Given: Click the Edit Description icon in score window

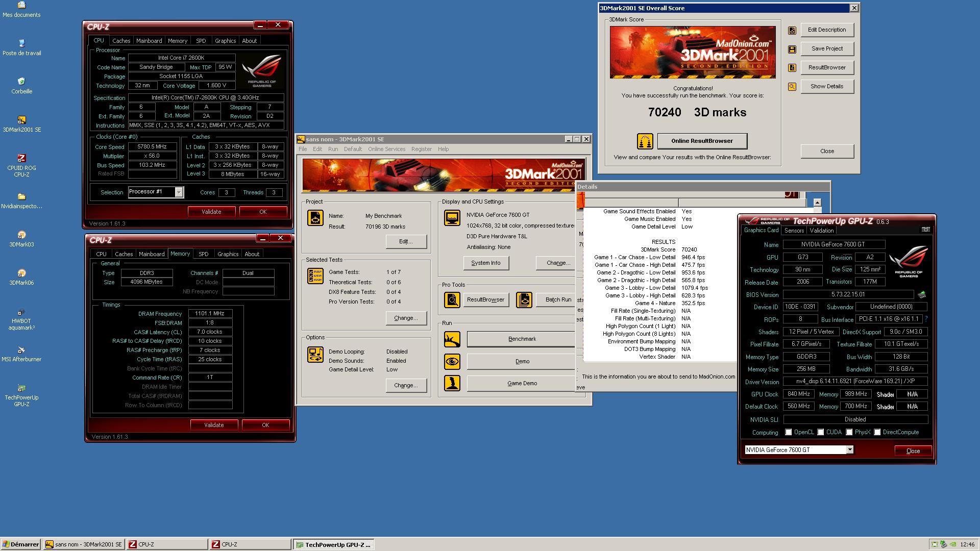Looking at the screenshot, I should pyautogui.click(x=792, y=30).
